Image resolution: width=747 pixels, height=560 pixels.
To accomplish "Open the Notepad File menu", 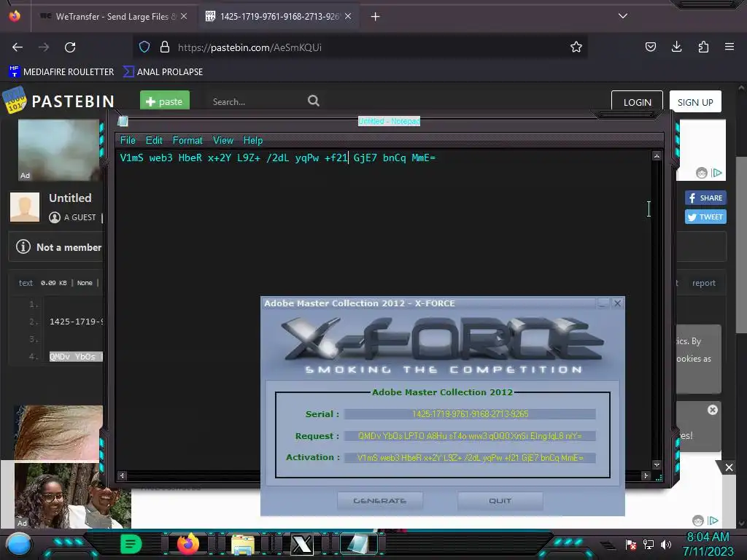I will 128,141.
